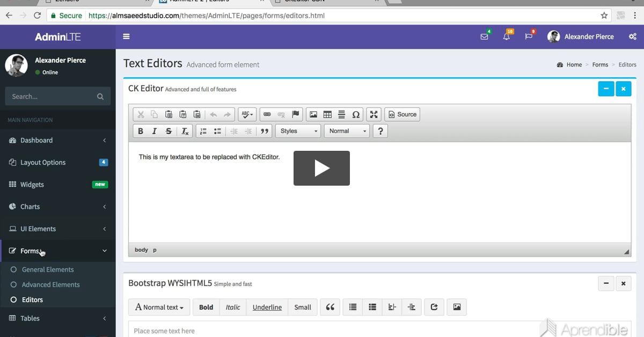Screen dimensions: 644x337
Task: Toggle Underline in WYSIHTML5 toolbar
Action: coord(267,307)
